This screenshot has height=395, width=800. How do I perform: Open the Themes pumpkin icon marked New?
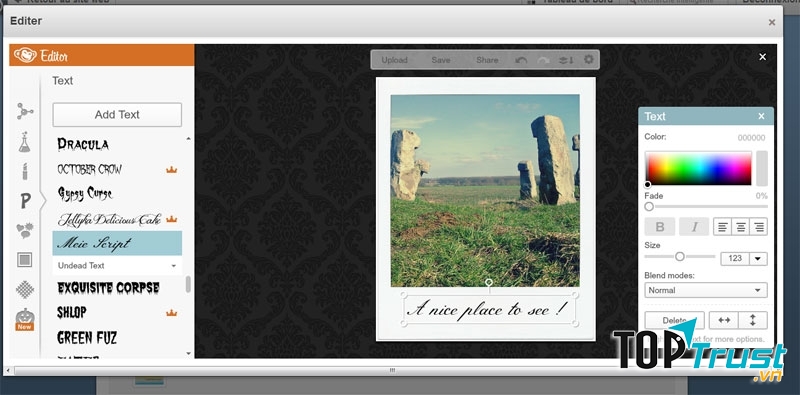(x=24, y=319)
